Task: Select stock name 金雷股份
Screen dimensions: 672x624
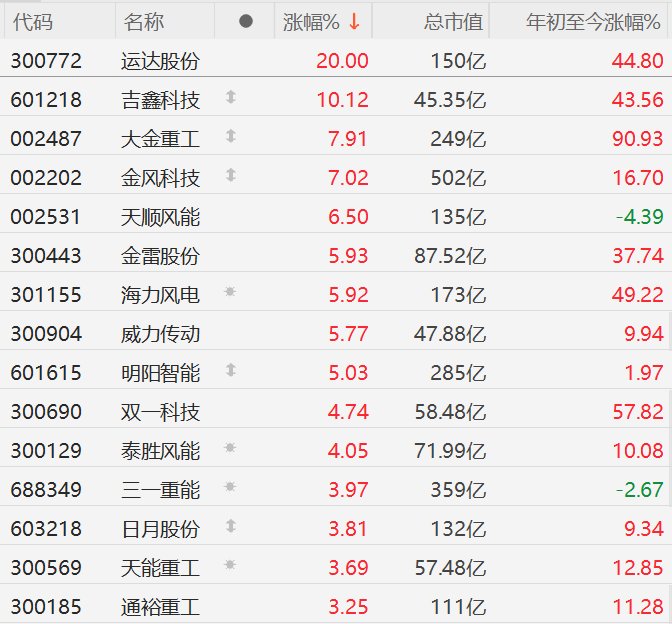Action: click(160, 256)
